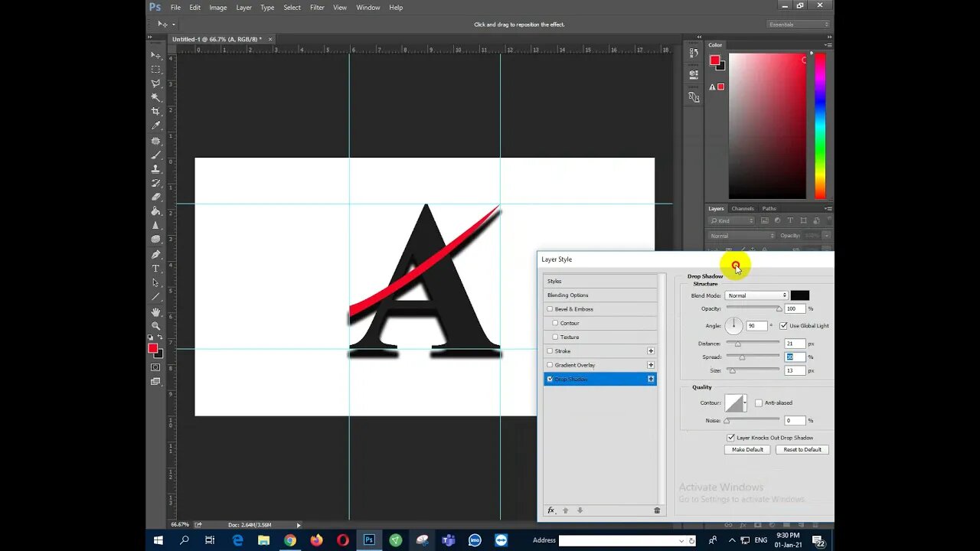Image resolution: width=980 pixels, height=551 pixels.
Task: Open the Layer menu
Action: pyautogui.click(x=243, y=8)
